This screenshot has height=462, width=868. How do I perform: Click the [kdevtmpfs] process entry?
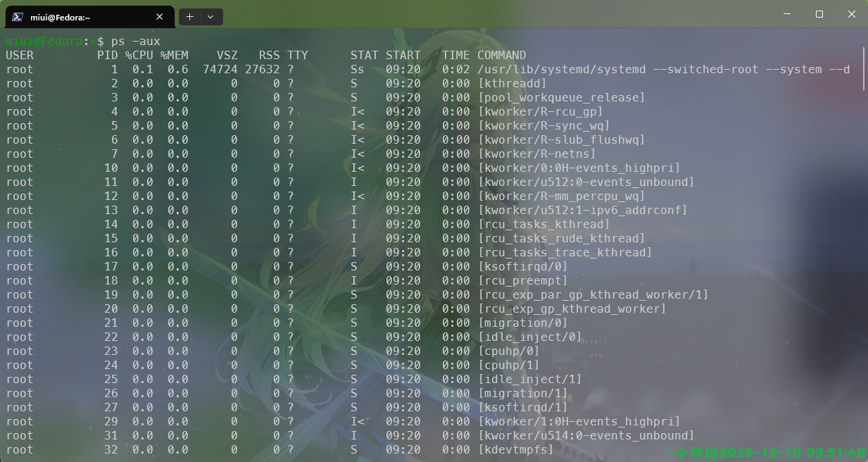515,450
